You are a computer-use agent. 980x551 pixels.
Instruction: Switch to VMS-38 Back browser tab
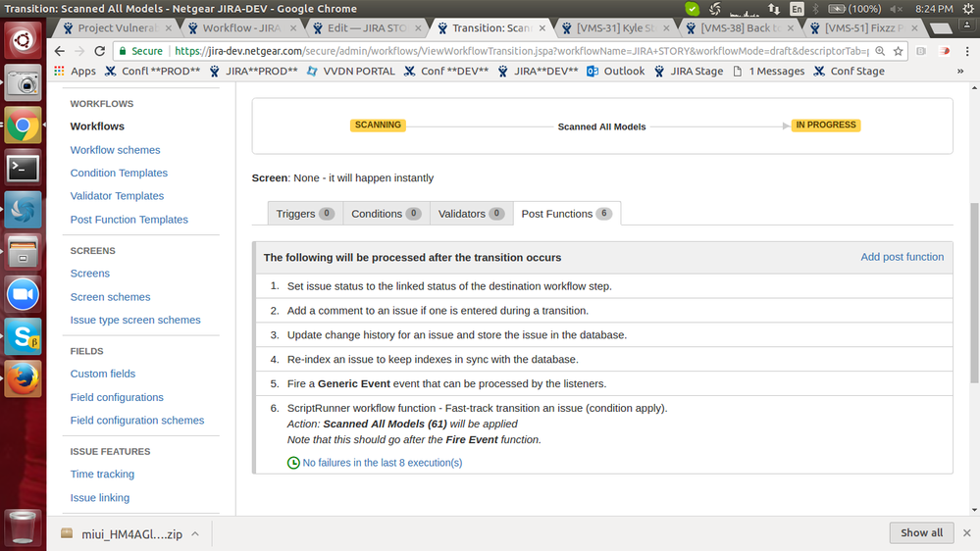[740, 28]
